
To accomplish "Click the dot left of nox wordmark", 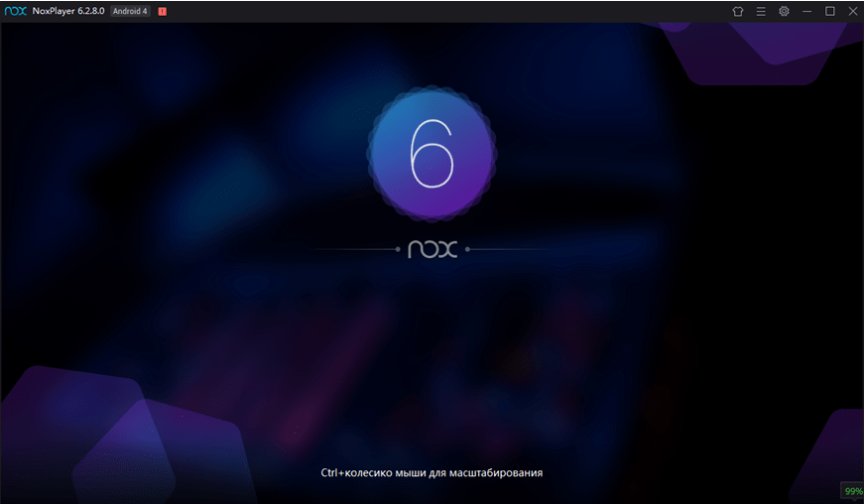I will (x=398, y=249).
